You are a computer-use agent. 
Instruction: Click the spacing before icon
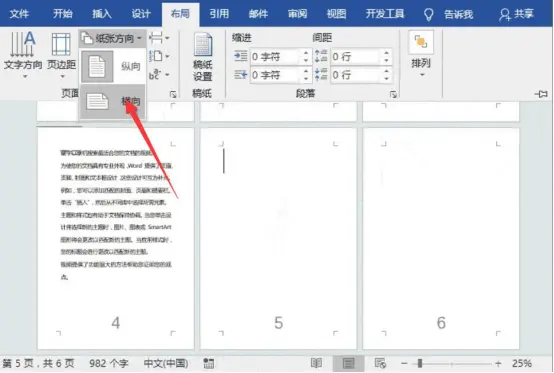(321, 56)
